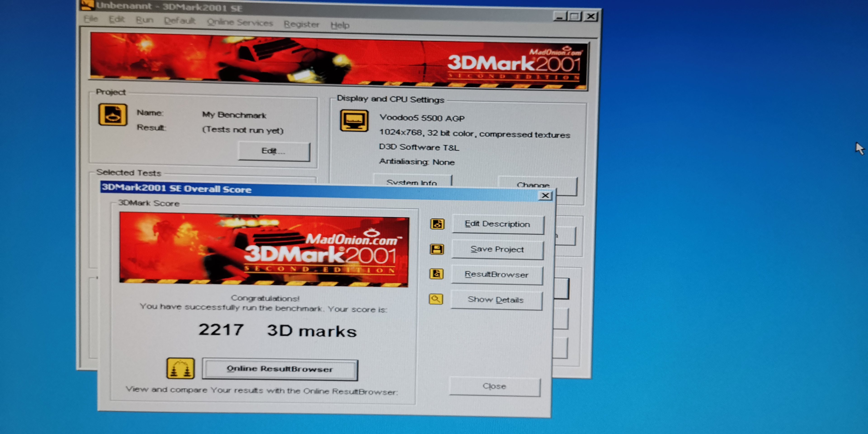Click the Project file icon
The image size is (868, 434).
pos(113,115)
